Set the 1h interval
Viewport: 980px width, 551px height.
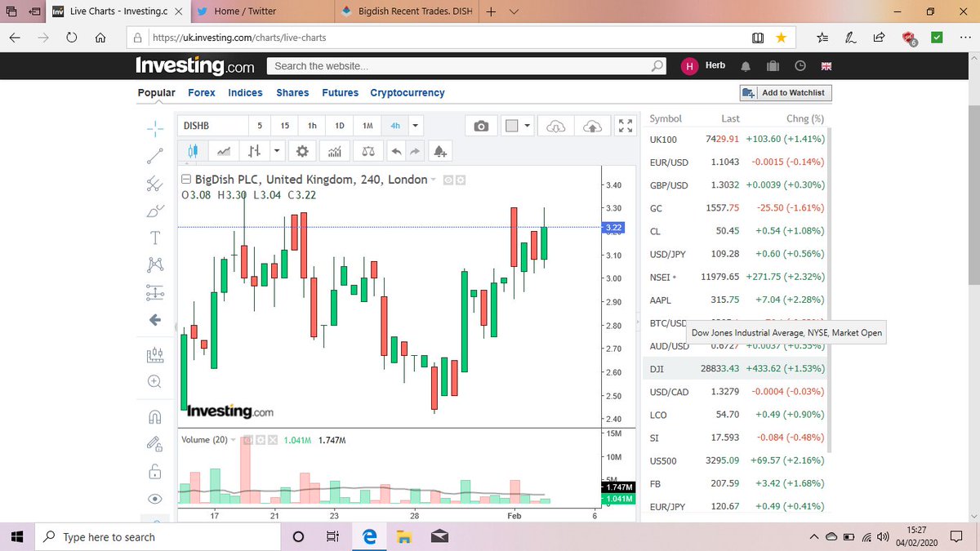pos(312,126)
